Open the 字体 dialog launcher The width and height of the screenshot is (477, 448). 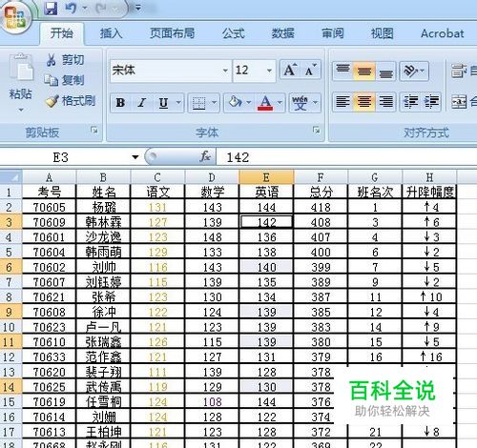click(316, 130)
